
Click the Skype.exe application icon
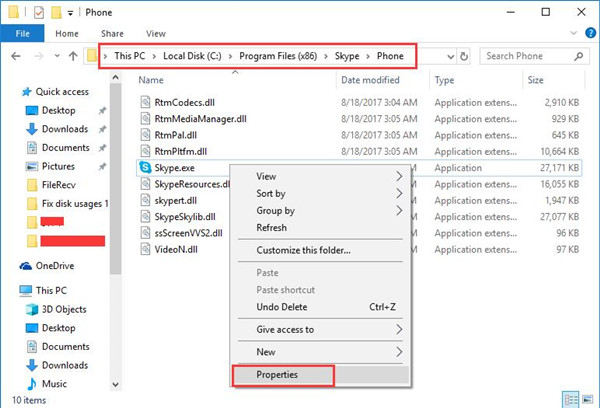click(145, 167)
